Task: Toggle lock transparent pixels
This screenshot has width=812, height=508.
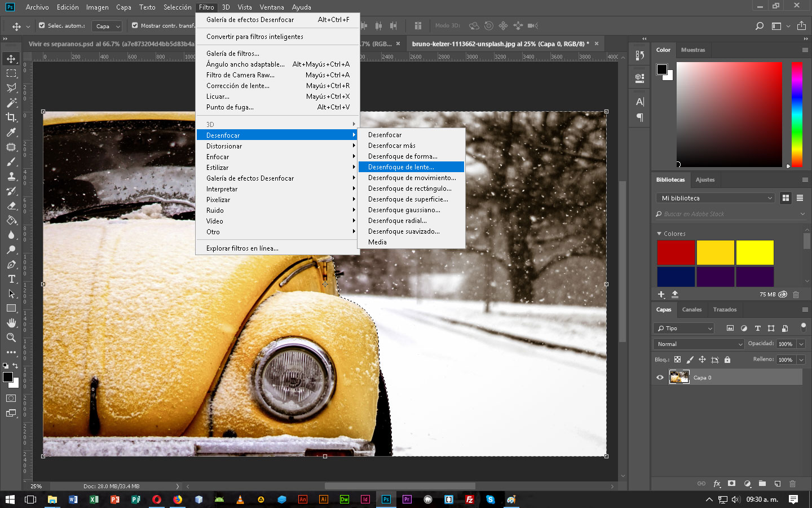Action: tap(678, 360)
